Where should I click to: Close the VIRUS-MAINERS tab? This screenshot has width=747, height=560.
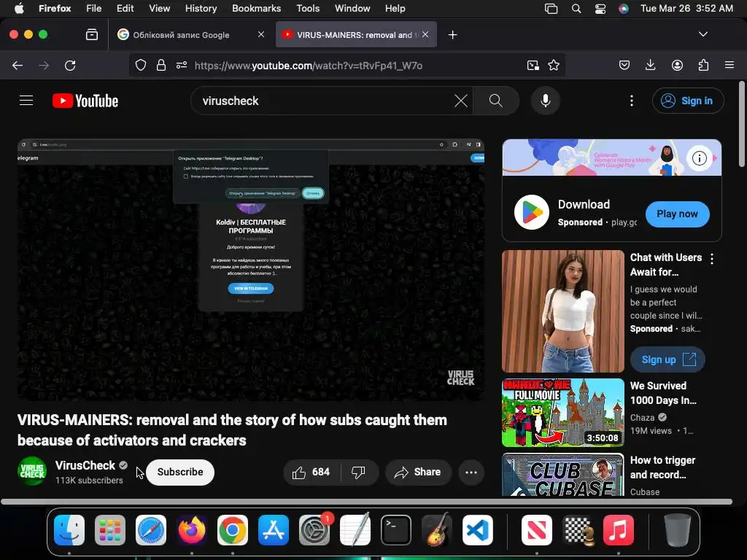tap(425, 34)
